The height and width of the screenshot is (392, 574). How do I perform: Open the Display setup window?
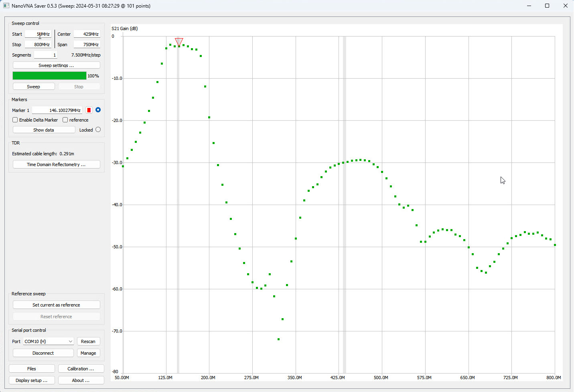(x=32, y=380)
